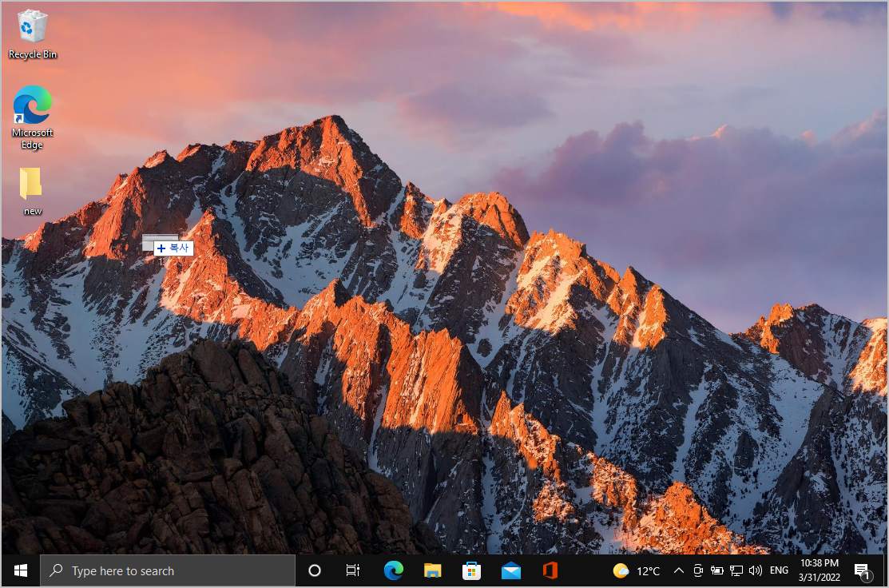Launch Microsoft Edge from the taskbar
This screenshot has width=889, height=588.
pyautogui.click(x=394, y=570)
